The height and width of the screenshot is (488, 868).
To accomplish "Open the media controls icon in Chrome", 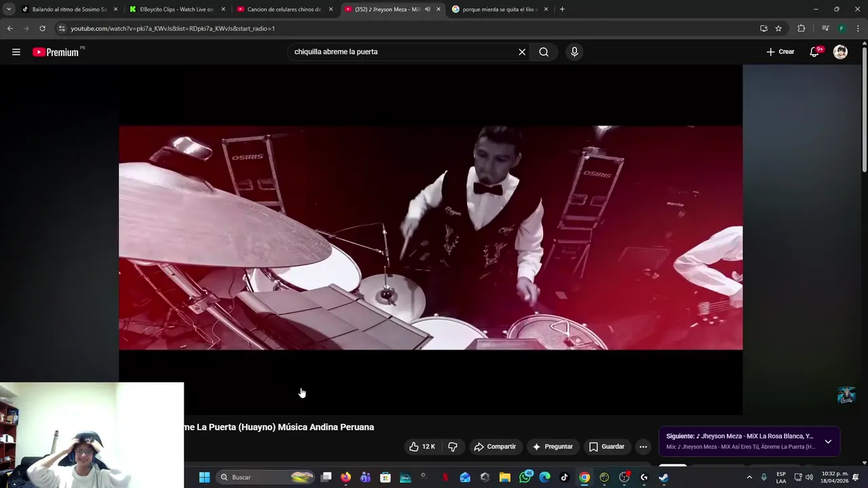I will tap(825, 28).
